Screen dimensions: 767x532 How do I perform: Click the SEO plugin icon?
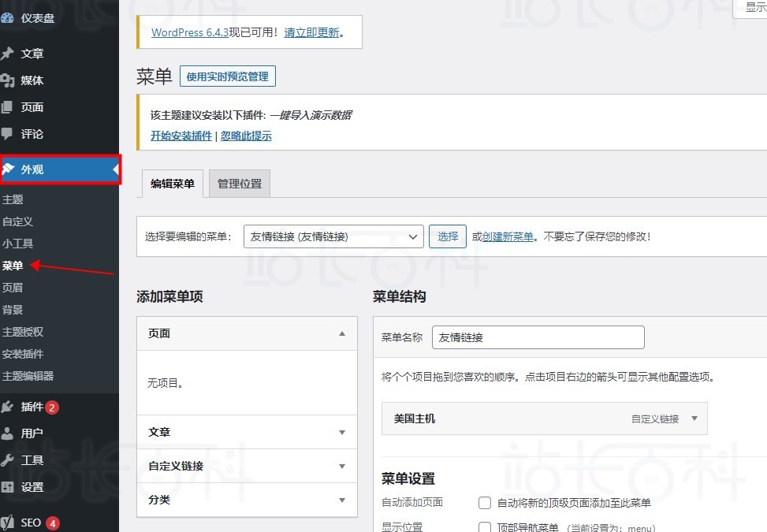7,523
